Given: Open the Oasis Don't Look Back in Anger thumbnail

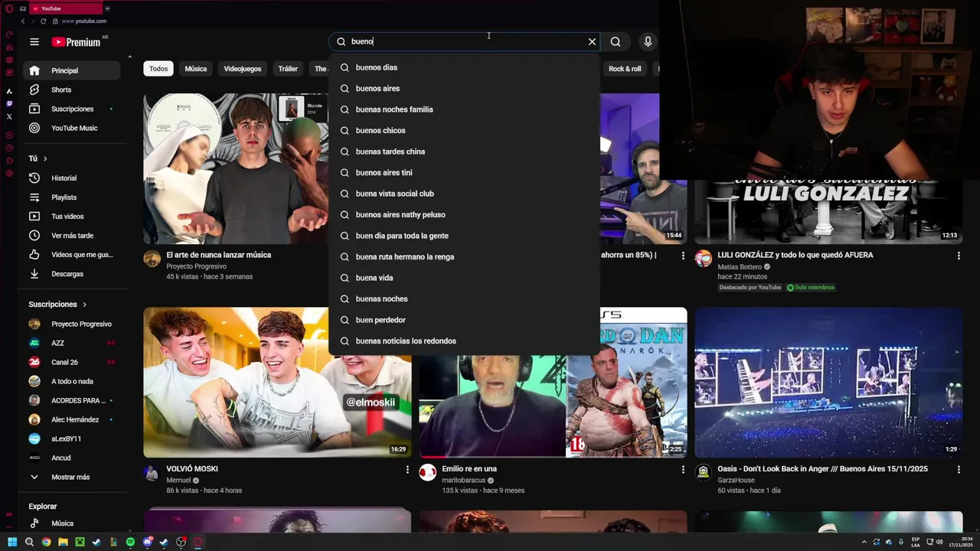Looking at the screenshot, I should [828, 383].
